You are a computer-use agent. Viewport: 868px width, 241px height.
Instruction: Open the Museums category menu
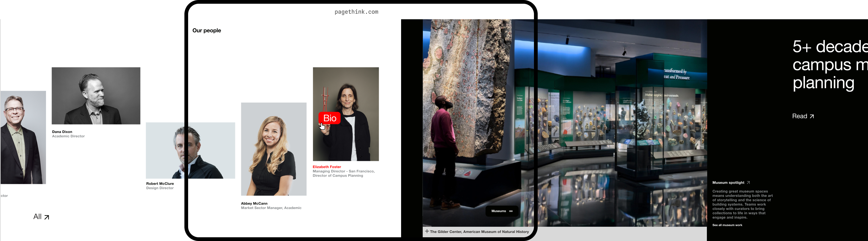499,211
